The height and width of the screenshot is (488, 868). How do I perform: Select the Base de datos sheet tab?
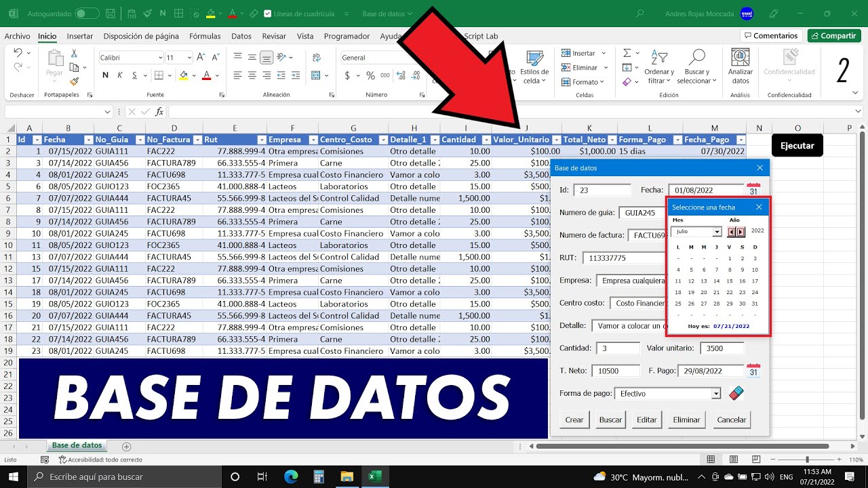[x=77, y=445]
